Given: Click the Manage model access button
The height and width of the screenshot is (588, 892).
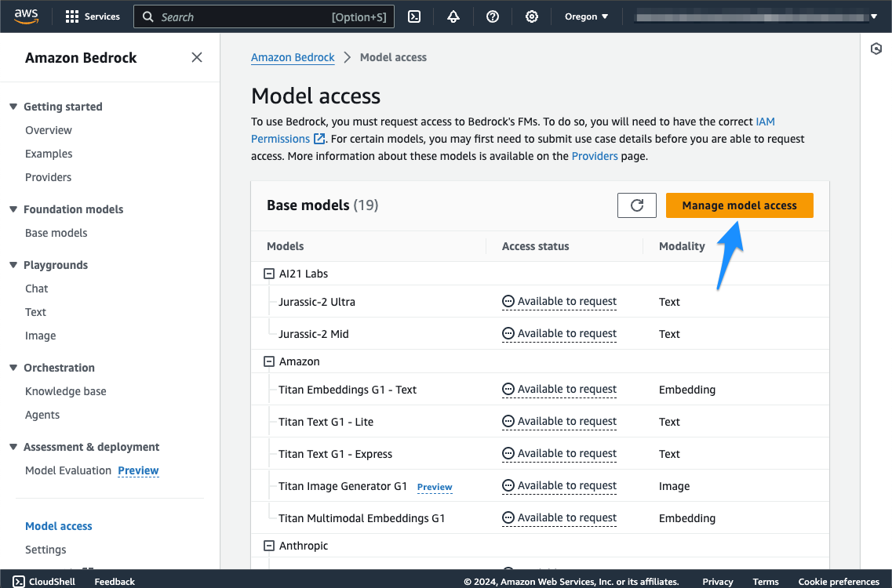Looking at the screenshot, I should (x=739, y=205).
